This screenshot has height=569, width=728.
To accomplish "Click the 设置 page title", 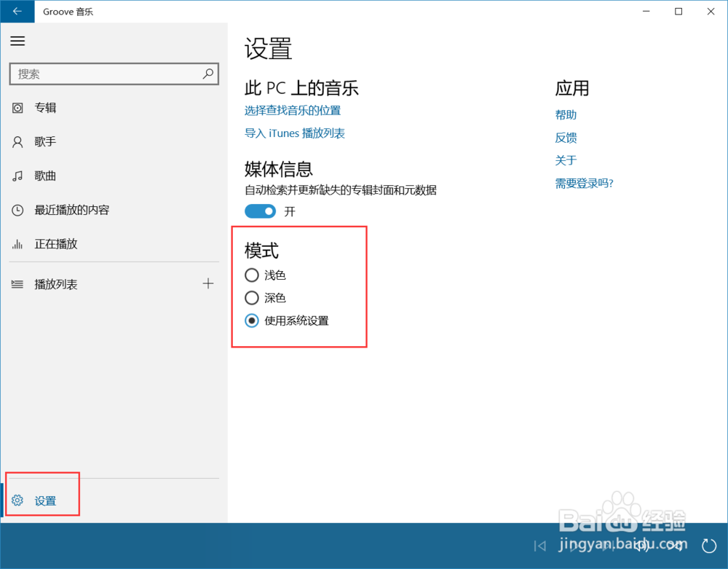I will point(268,48).
